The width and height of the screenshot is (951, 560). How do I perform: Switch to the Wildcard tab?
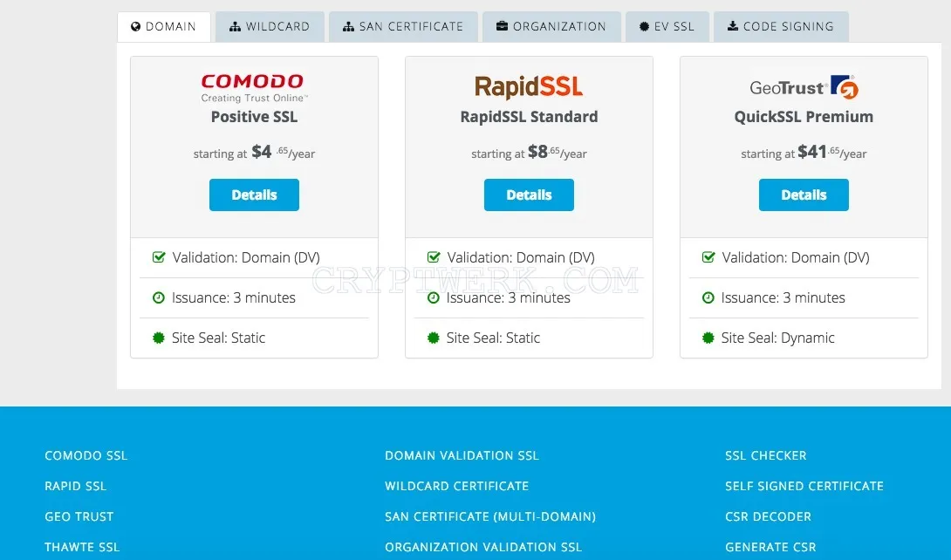pyautogui.click(x=270, y=27)
